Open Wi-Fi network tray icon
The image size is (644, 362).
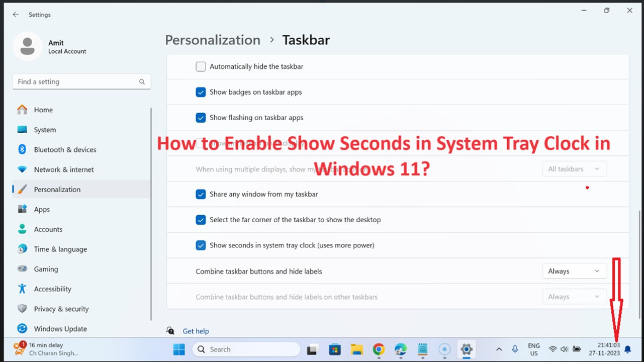pyautogui.click(x=553, y=349)
